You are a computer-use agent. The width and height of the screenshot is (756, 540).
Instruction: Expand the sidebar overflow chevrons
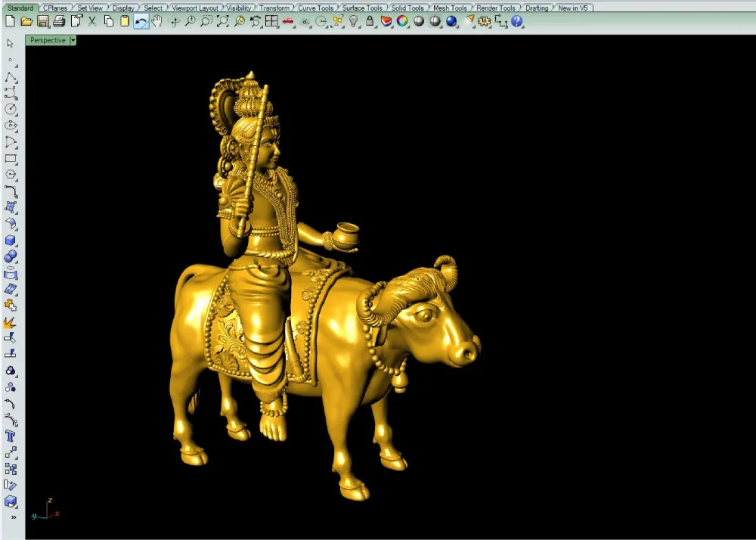14,517
